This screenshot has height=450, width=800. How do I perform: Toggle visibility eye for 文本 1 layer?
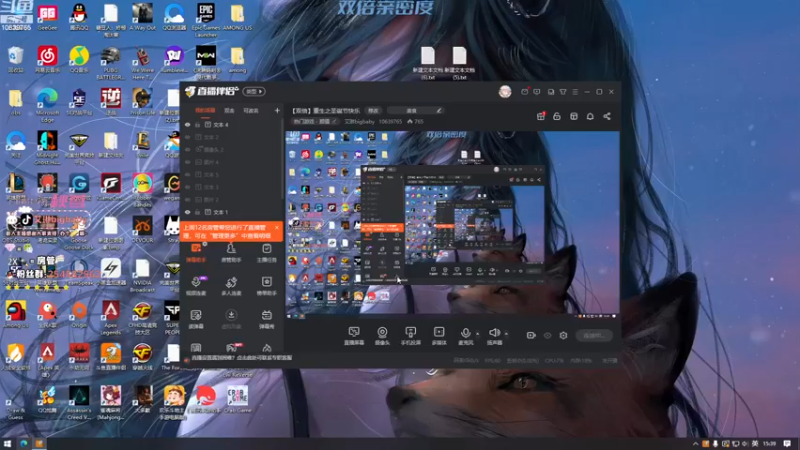click(187, 212)
